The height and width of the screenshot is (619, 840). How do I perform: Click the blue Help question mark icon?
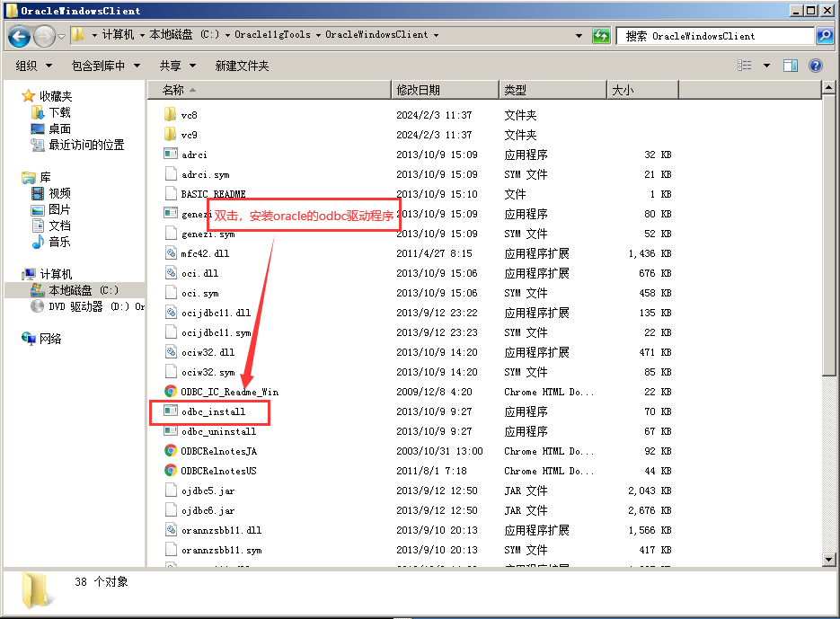[814, 65]
